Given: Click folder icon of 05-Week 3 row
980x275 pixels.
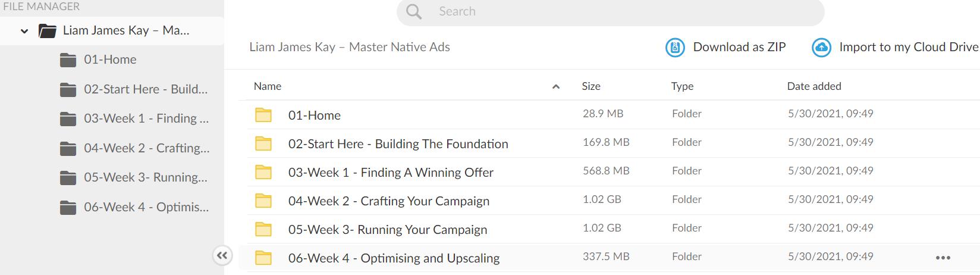Looking at the screenshot, I should click(x=263, y=229).
